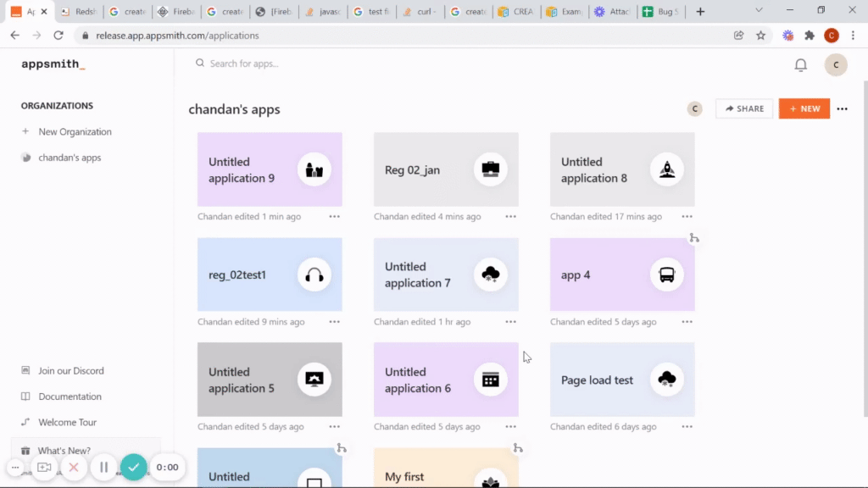868x488 pixels.
Task: Open options menu for Page load test
Action: (687, 427)
